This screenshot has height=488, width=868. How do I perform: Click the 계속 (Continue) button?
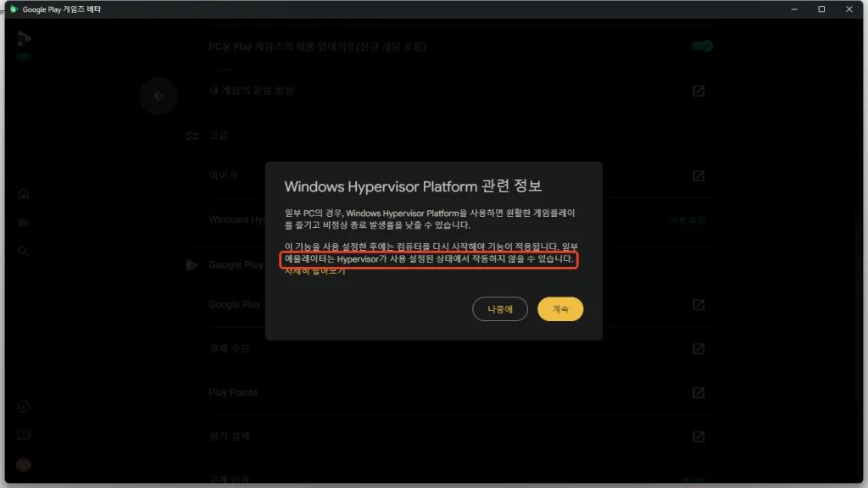560,308
